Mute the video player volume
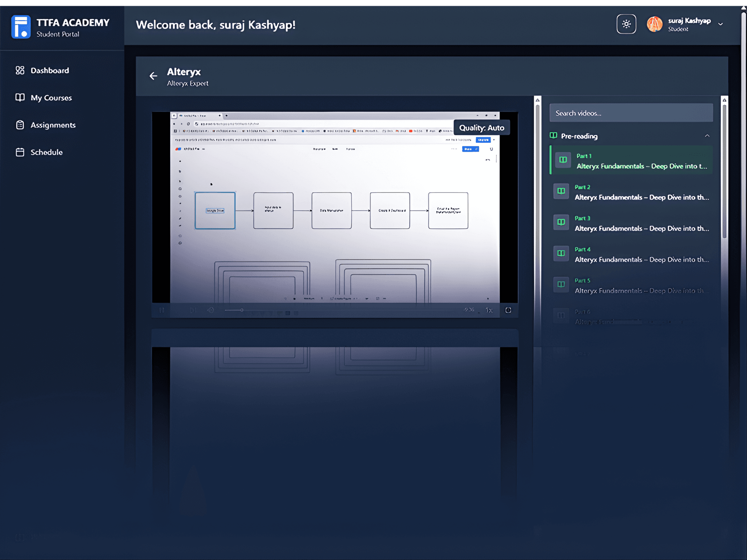 tap(210, 310)
